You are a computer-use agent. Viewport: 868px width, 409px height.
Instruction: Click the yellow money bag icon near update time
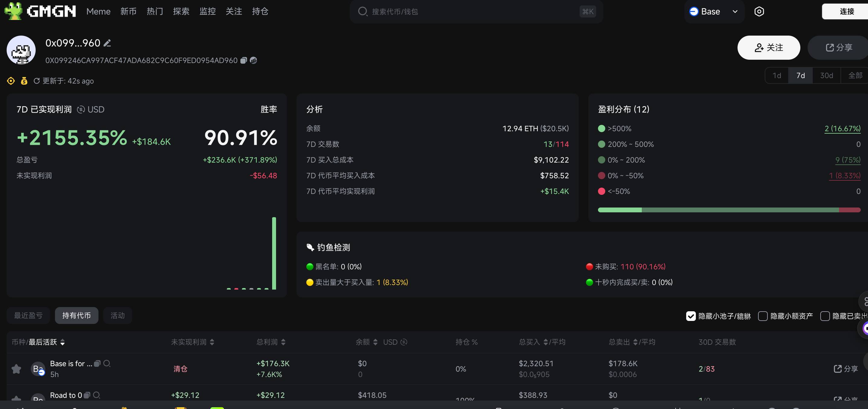tap(24, 81)
